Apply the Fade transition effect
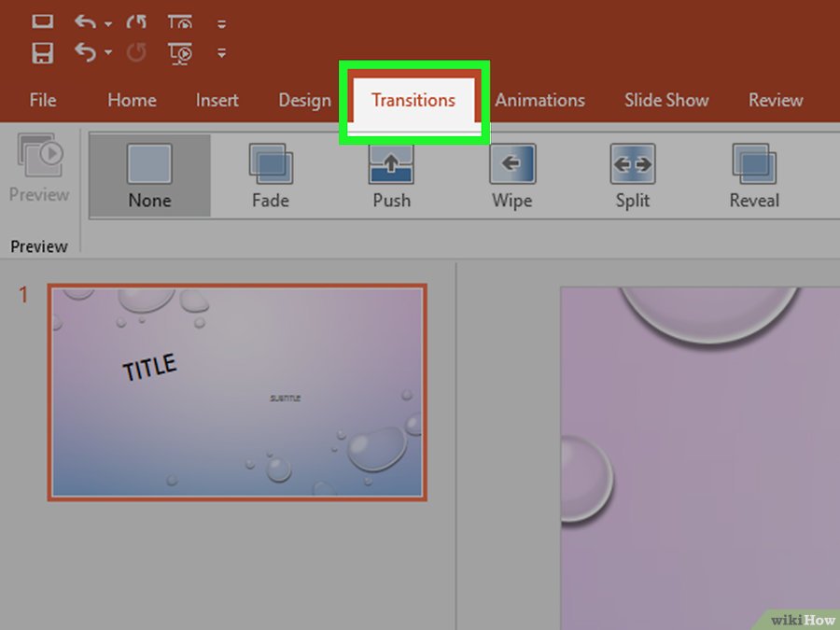Viewport: 840px width, 630px height. [x=271, y=175]
